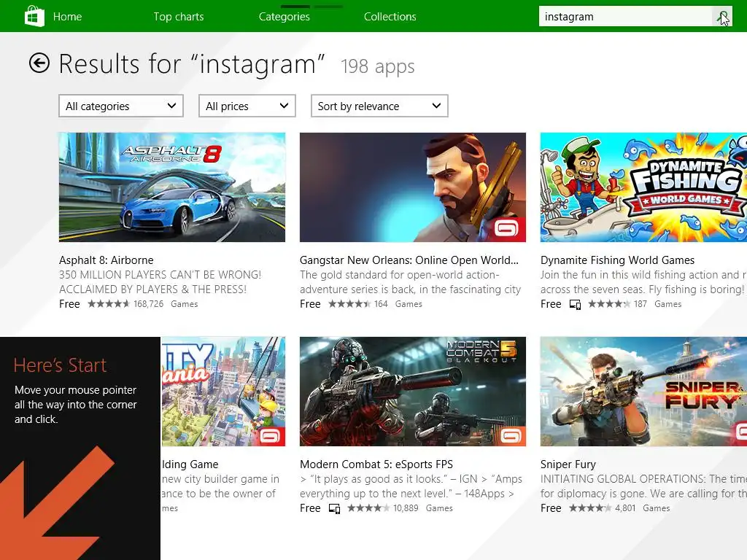Click Gangstar New Orleans: Online Open World title
This screenshot has width=747, height=560.
409,260
